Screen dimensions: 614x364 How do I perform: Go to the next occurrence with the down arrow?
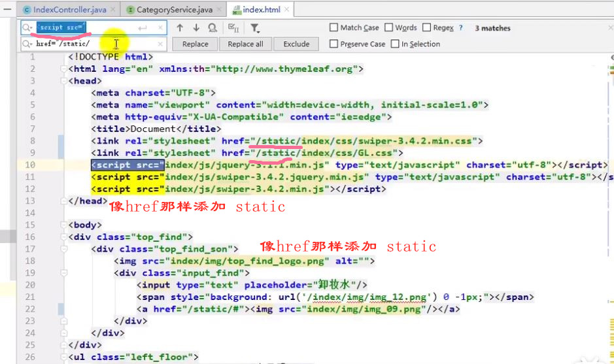[x=196, y=28]
